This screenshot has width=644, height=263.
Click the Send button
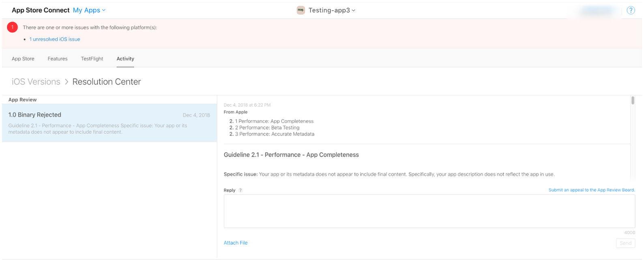tap(625, 243)
